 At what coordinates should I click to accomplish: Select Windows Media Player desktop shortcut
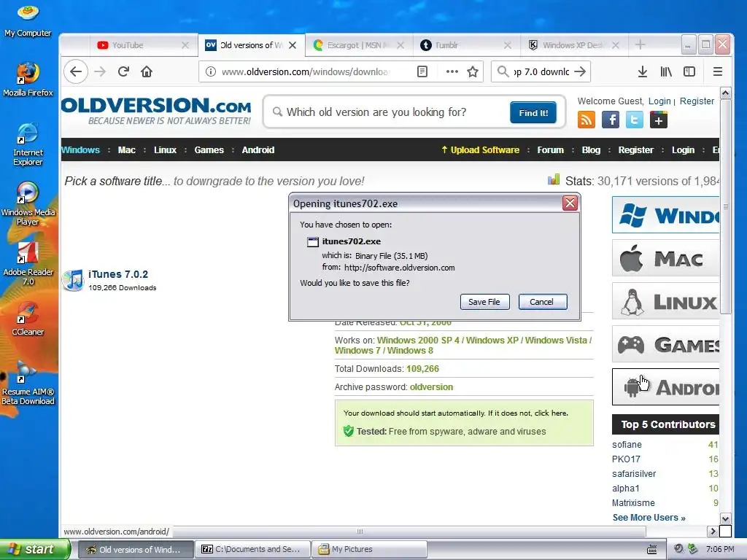click(x=28, y=204)
